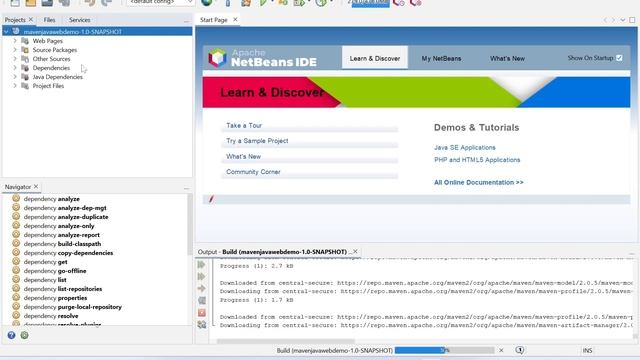Open the default config dropdown

click(x=161, y=2)
